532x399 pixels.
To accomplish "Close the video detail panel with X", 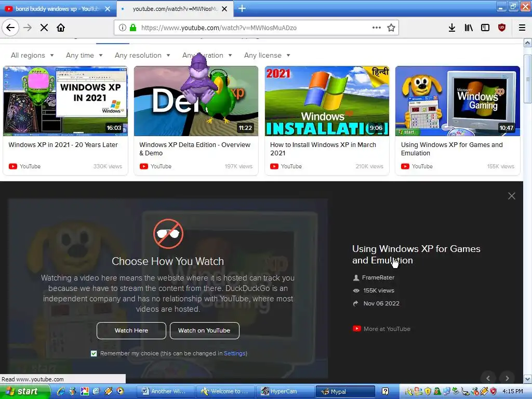I will tap(511, 196).
